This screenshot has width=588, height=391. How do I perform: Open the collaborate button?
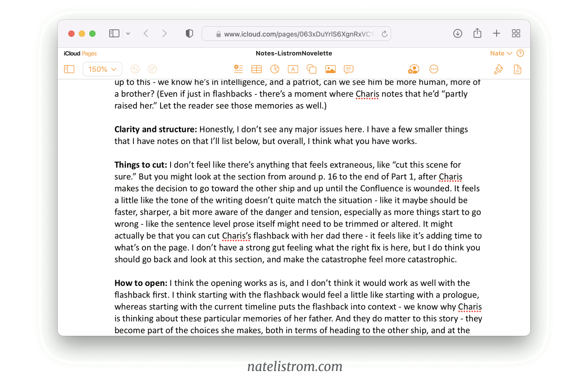click(x=413, y=69)
